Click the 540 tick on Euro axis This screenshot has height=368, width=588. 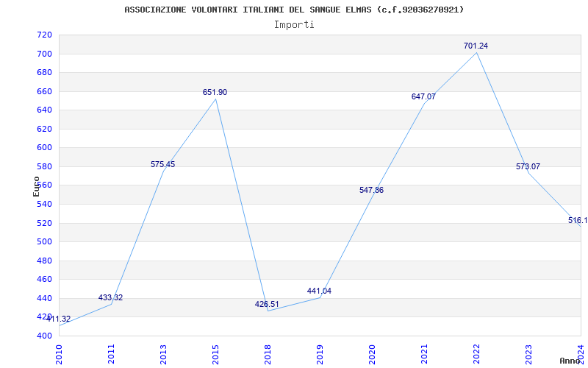(x=44, y=205)
